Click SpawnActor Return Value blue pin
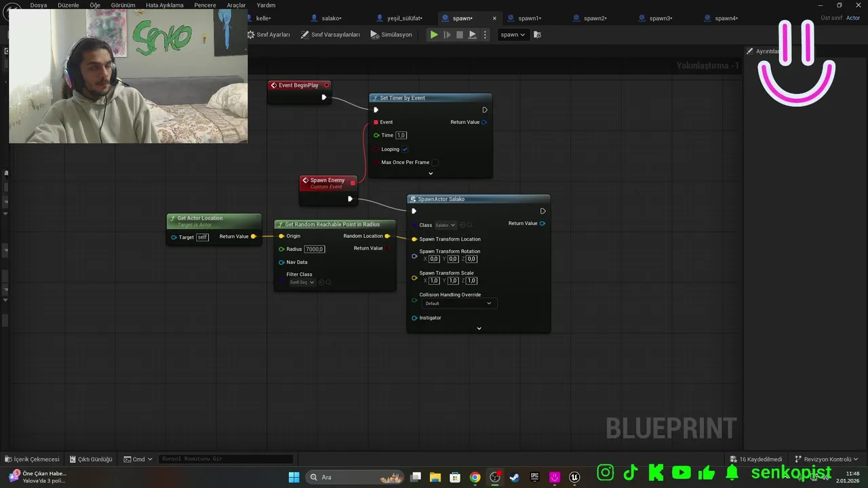Image resolution: width=868 pixels, height=488 pixels. pyautogui.click(x=542, y=223)
